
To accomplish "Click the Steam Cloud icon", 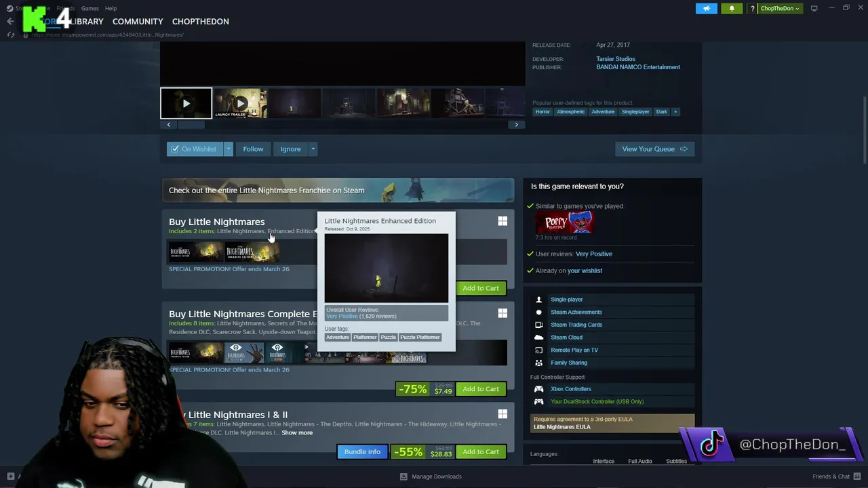I will (539, 338).
